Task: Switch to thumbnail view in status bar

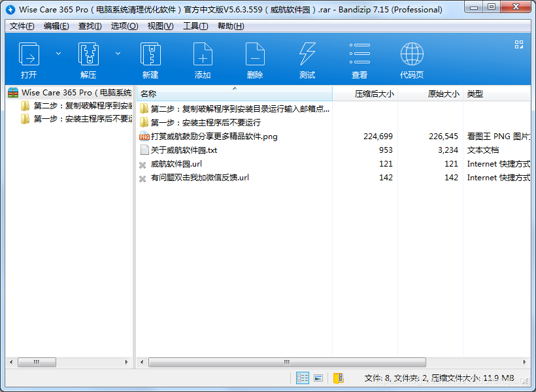Action: click(x=318, y=378)
